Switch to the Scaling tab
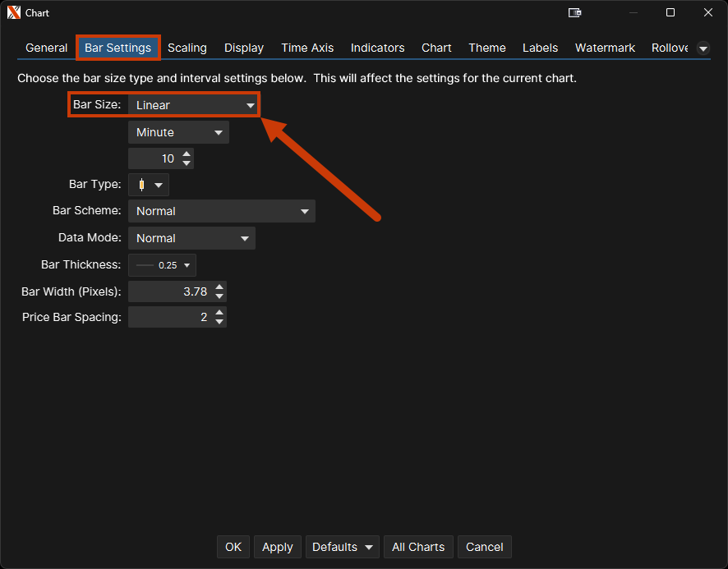 187,48
